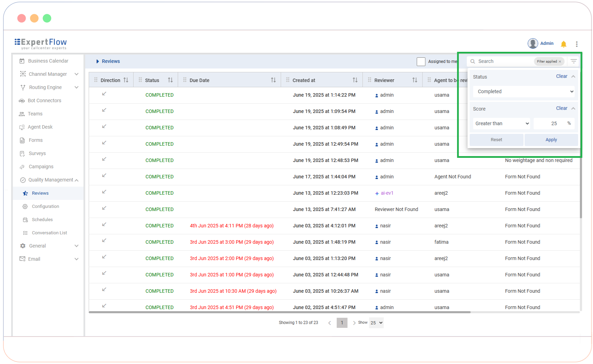Image resolution: width=593 pixels, height=364 pixels.
Task: Open the three-dot options menu
Action: 577,44
